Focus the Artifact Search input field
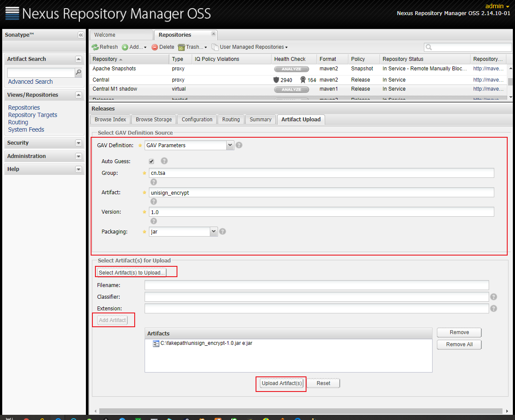 (41, 72)
